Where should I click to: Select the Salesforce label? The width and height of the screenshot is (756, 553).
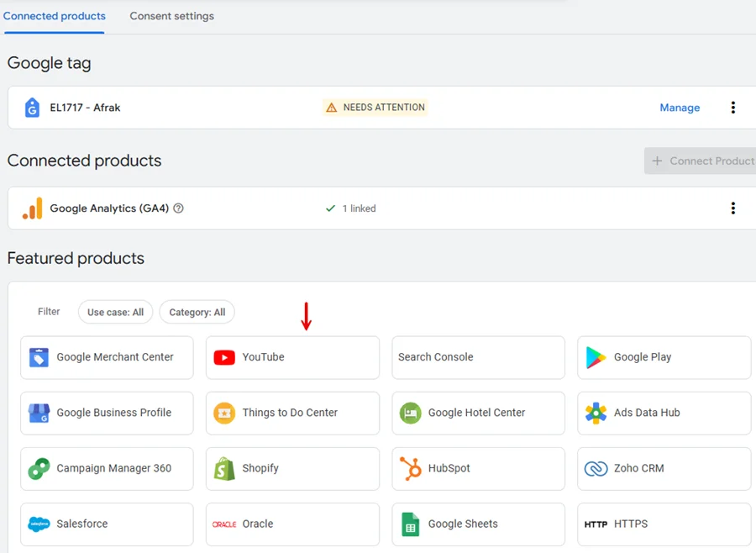point(82,524)
